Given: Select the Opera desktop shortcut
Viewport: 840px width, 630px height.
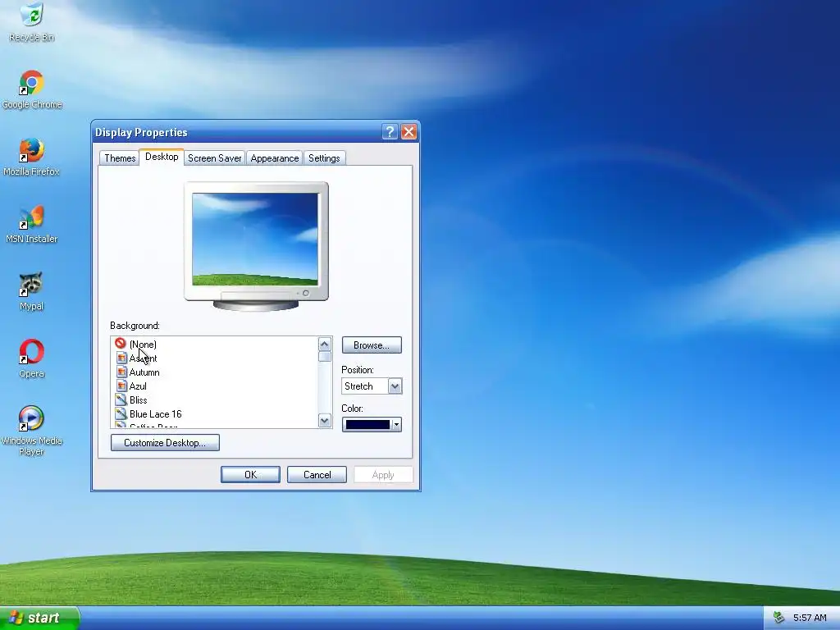Looking at the screenshot, I should click(x=32, y=359).
